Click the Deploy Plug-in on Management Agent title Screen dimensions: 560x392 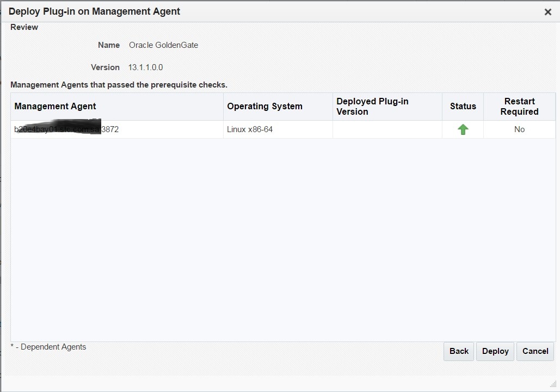[x=95, y=11]
